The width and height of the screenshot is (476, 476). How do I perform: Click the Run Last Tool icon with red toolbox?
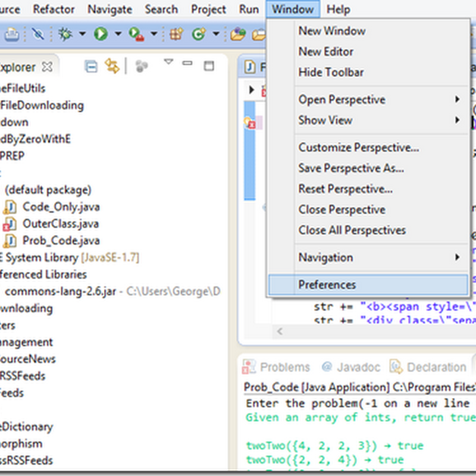click(x=136, y=34)
